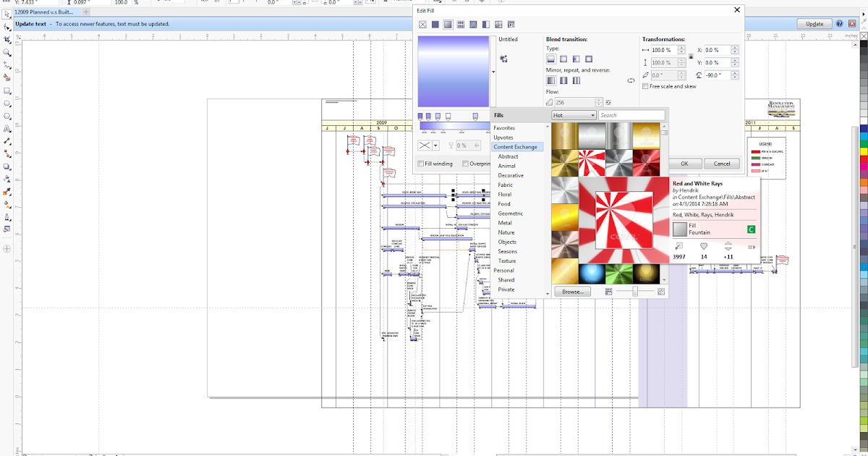Select the Rectangle tool in toolbox

tap(7, 91)
